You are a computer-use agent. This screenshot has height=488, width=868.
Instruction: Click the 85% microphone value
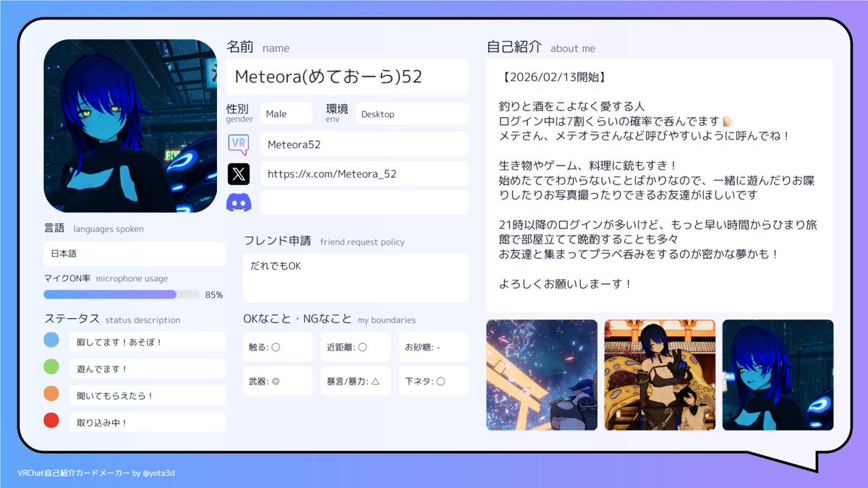(x=214, y=295)
